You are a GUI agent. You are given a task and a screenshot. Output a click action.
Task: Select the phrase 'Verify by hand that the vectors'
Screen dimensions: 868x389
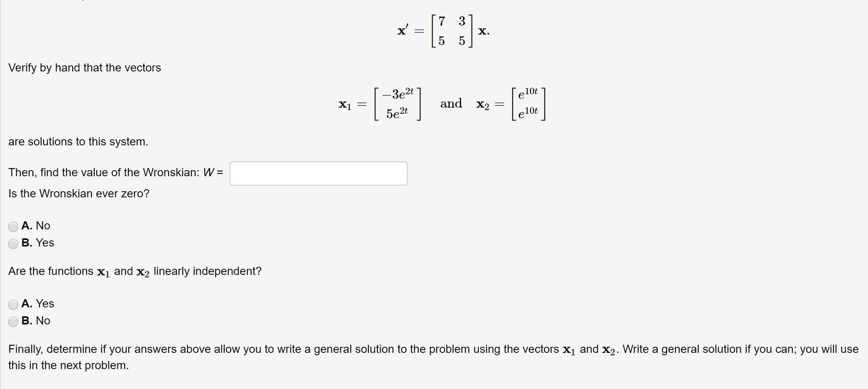coord(84,68)
